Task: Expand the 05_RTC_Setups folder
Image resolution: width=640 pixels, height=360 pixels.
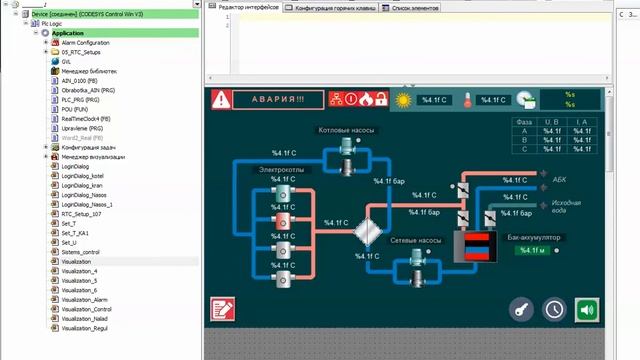Action: pyautogui.click(x=46, y=52)
